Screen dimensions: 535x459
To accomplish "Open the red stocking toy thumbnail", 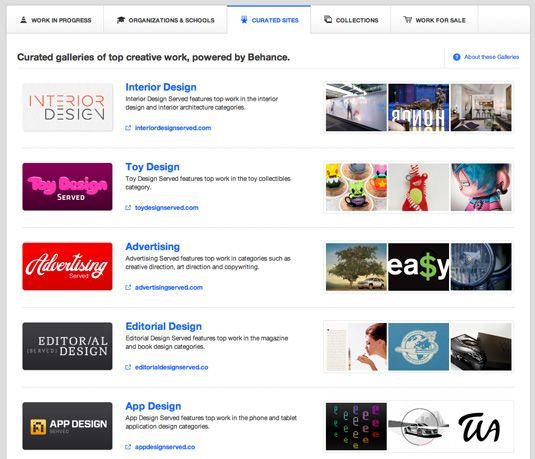I will coord(419,187).
